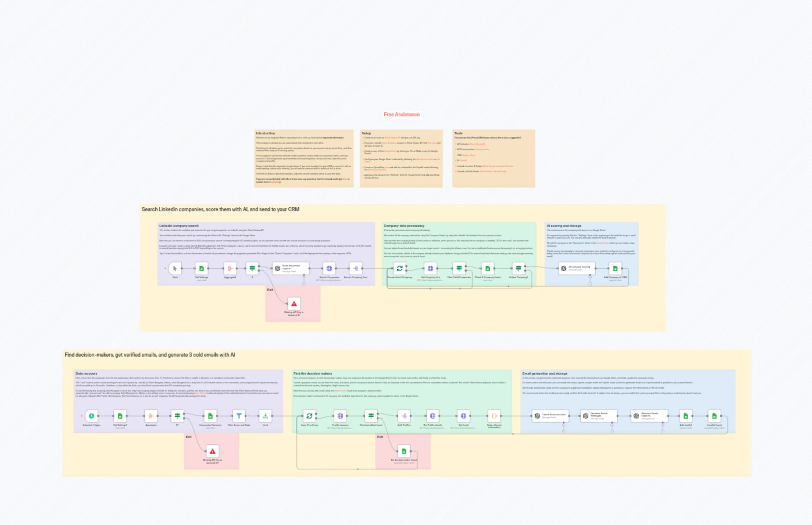Click the Is New Company? filter node
Viewport: 812px width, 525px height.
[519, 269]
